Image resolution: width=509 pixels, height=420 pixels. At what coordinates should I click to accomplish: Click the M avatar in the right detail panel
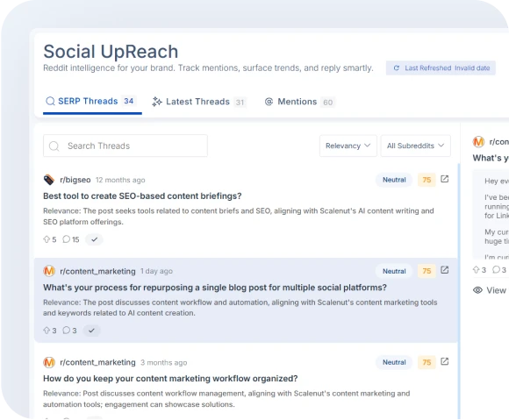point(478,142)
